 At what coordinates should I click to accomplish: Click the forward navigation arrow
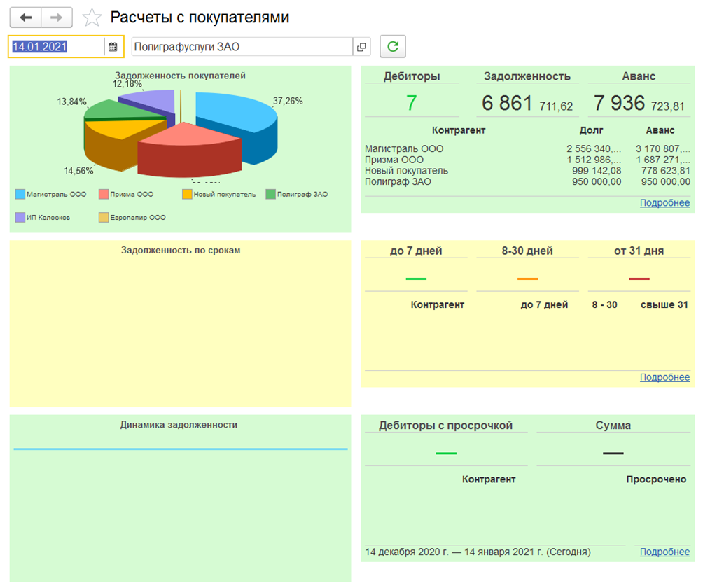pos(57,17)
